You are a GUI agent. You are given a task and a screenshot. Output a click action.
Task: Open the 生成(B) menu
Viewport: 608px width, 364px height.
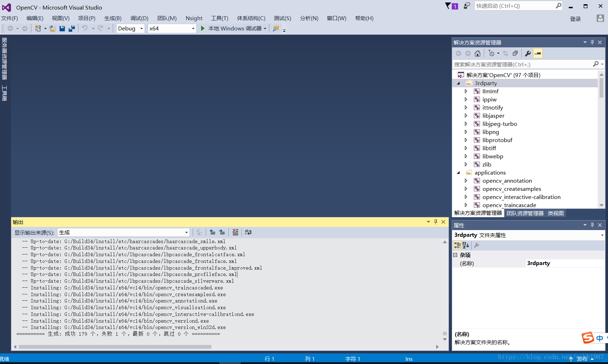pos(113,18)
